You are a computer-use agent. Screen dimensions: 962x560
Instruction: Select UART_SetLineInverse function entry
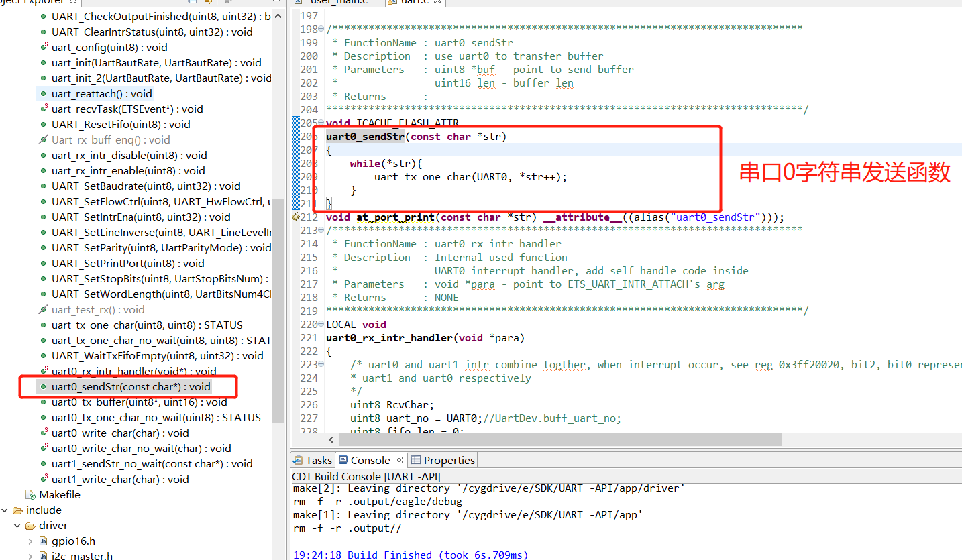coord(161,232)
